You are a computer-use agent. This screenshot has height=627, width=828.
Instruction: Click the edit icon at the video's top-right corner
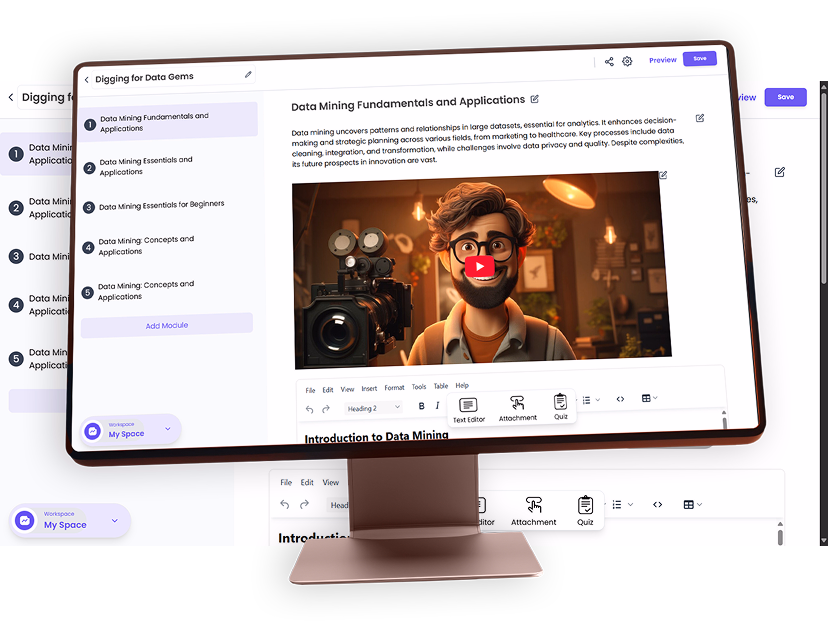[663, 175]
